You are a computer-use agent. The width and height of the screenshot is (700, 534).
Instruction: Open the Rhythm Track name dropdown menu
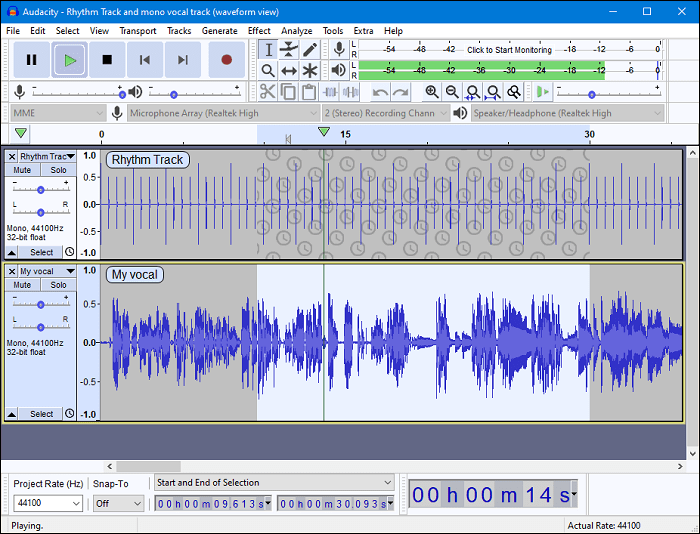tap(47, 156)
